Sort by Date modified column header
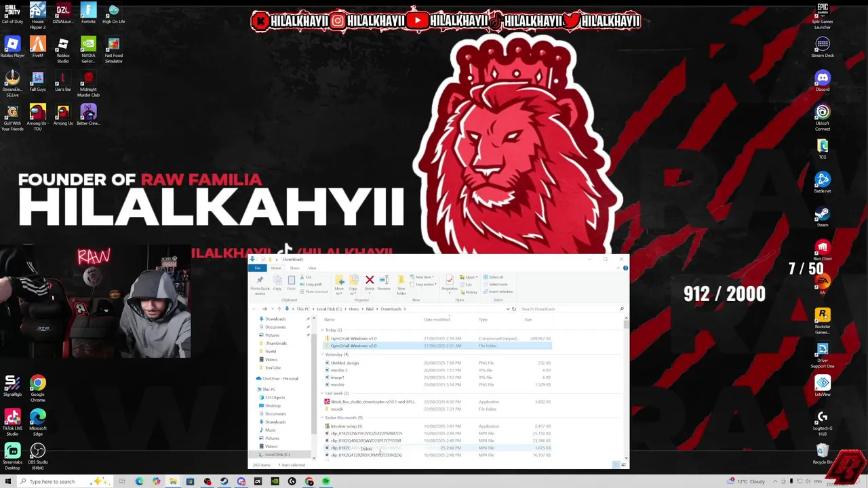The width and height of the screenshot is (868, 488). coord(437,320)
